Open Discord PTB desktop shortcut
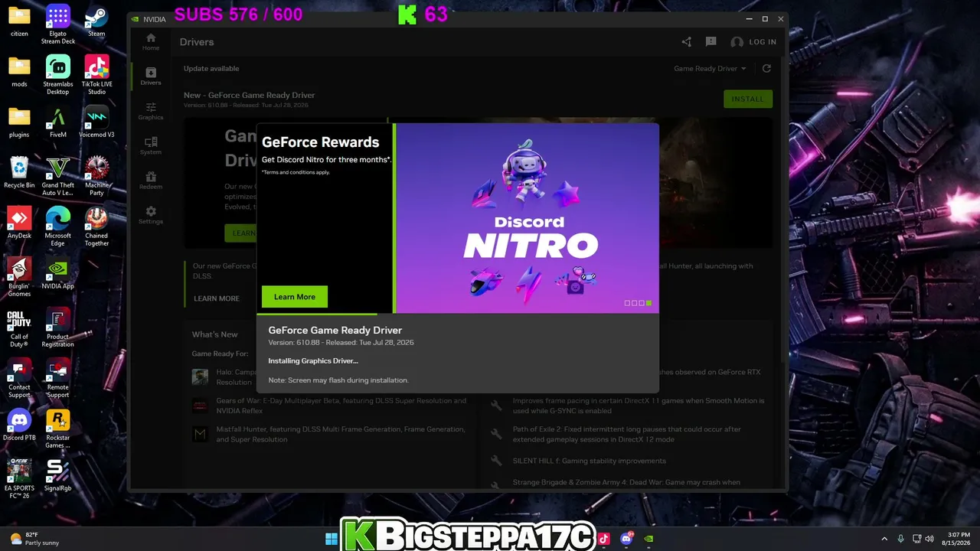The height and width of the screenshot is (551, 980). coord(19,425)
